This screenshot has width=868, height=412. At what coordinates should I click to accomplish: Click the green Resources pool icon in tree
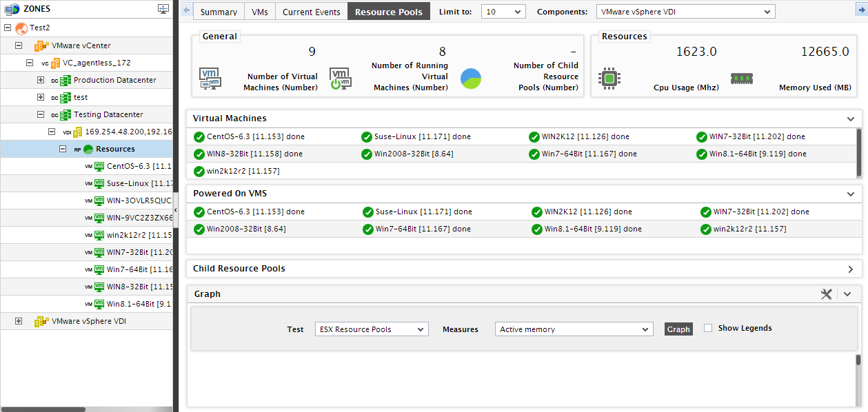tap(88, 150)
